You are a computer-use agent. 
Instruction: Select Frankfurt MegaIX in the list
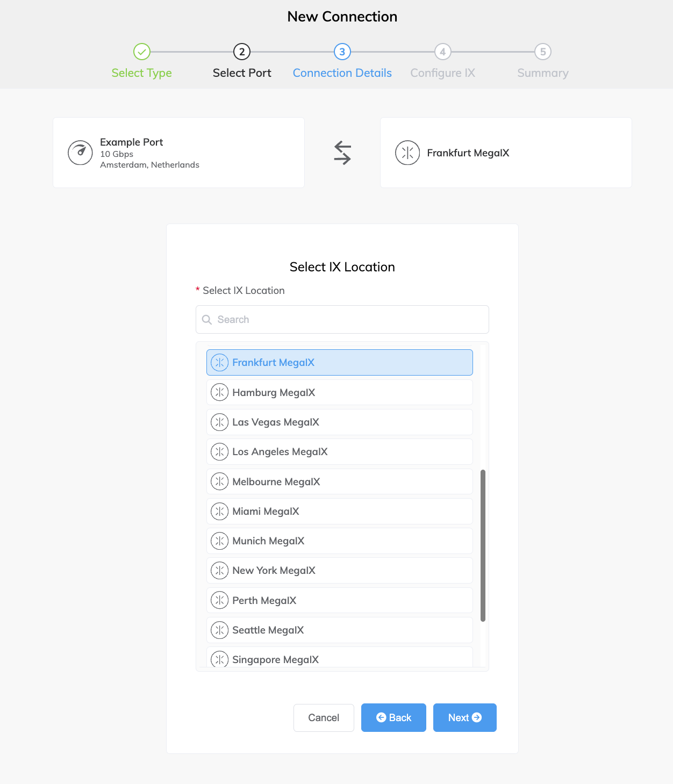pyautogui.click(x=340, y=362)
